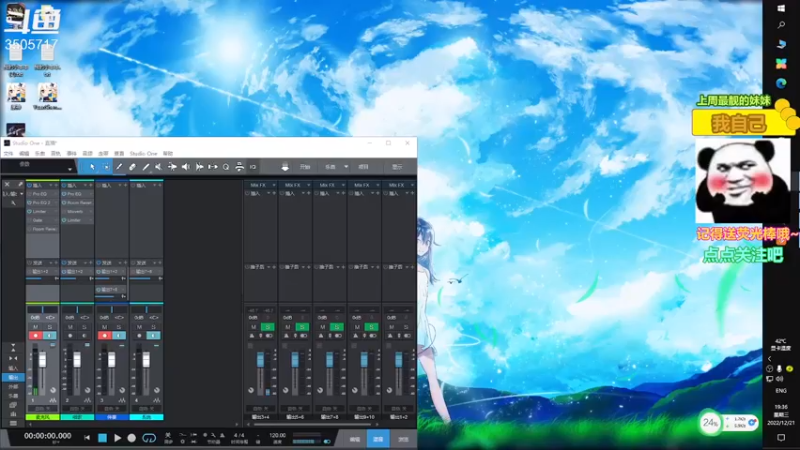Toggle record arm on channel 3 伴奏
Screen dimensions: 800x450
105,335
